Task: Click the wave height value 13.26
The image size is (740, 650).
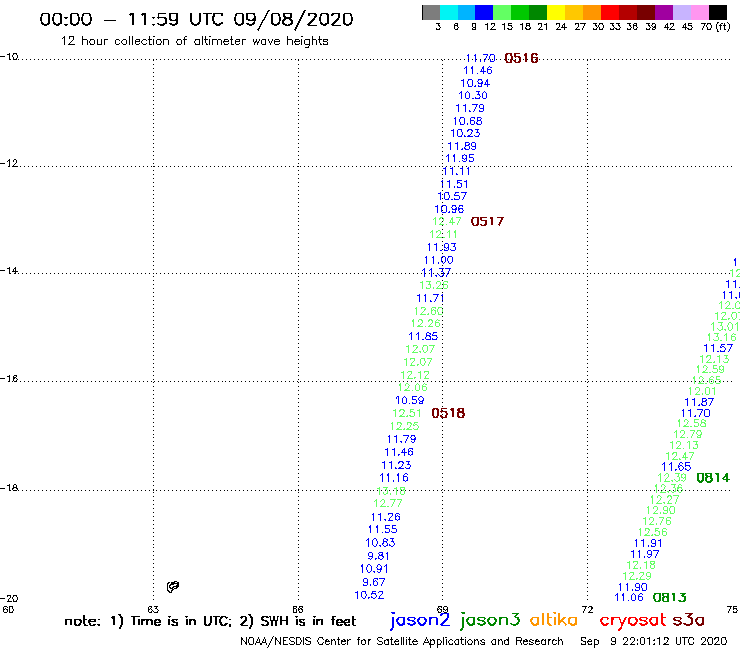Action: pyautogui.click(x=434, y=285)
